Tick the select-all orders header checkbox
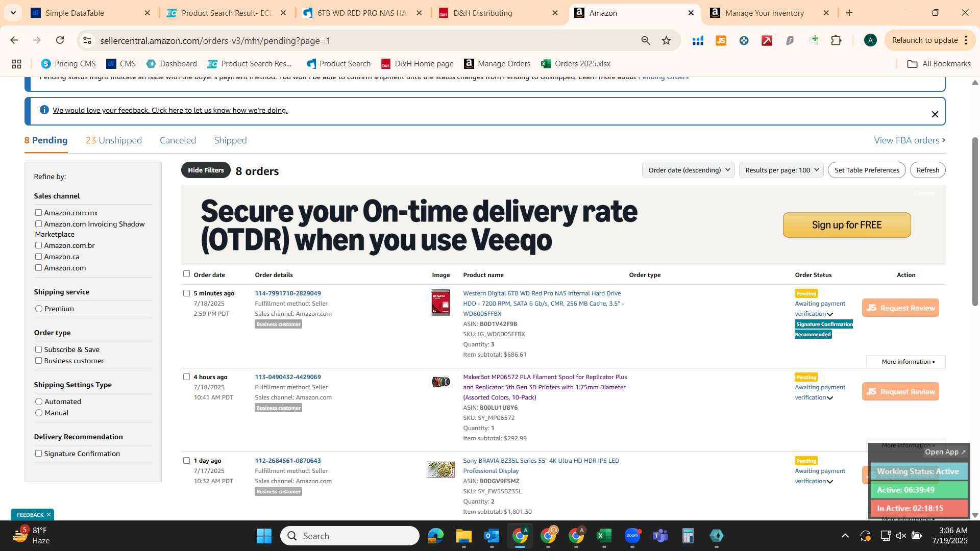Image resolution: width=980 pixels, height=551 pixels. point(186,274)
